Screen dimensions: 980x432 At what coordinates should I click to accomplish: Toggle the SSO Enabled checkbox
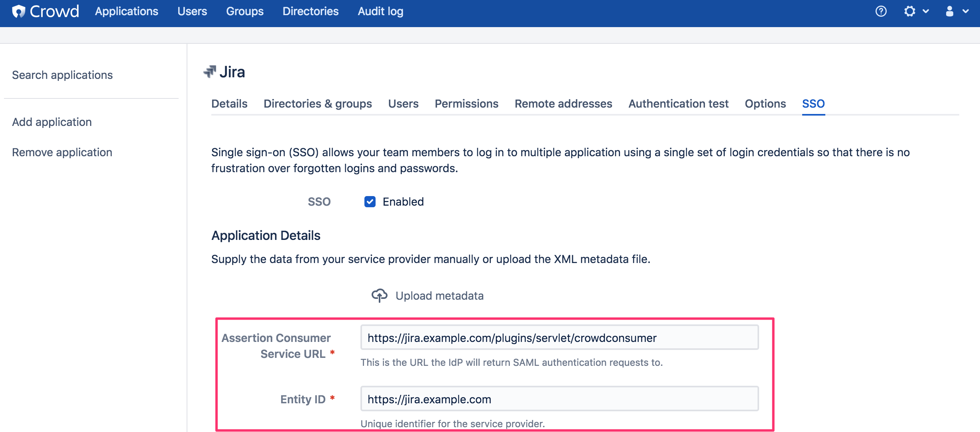pyautogui.click(x=370, y=202)
